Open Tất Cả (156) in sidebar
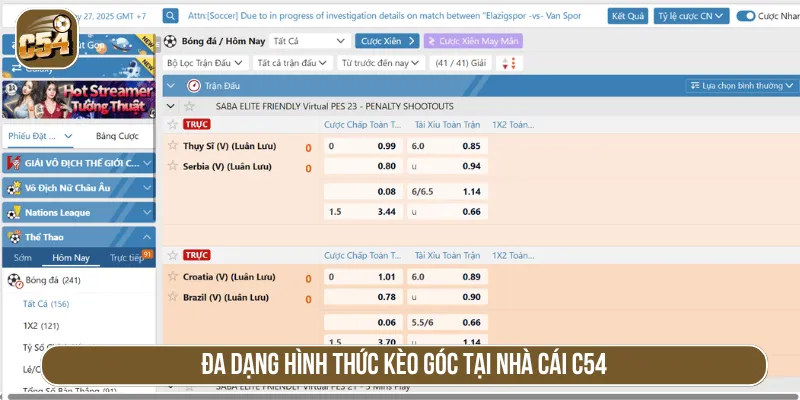 pos(46,304)
